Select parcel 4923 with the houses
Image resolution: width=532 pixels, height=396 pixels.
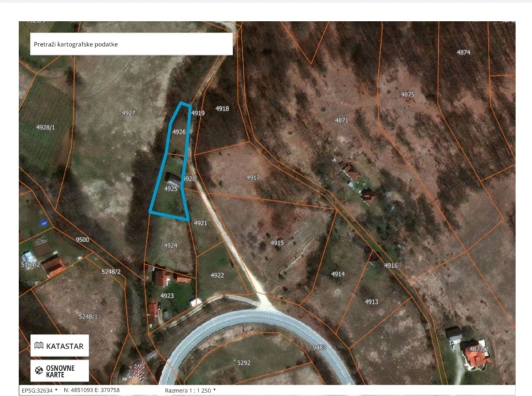[x=167, y=296]
